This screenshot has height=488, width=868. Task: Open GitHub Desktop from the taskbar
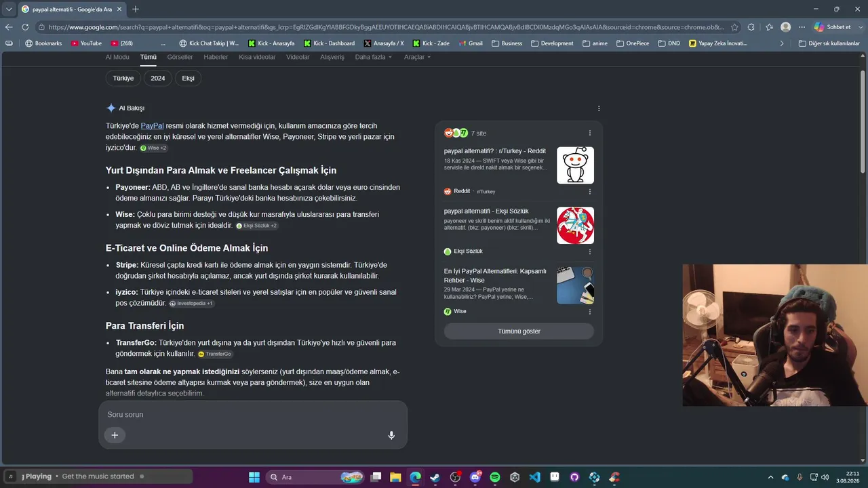pyautogui.click(x=574, y=477)
